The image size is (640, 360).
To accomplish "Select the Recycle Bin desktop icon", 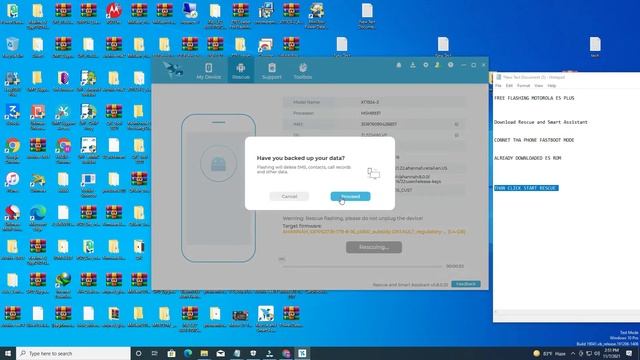I will coord(13,48).
